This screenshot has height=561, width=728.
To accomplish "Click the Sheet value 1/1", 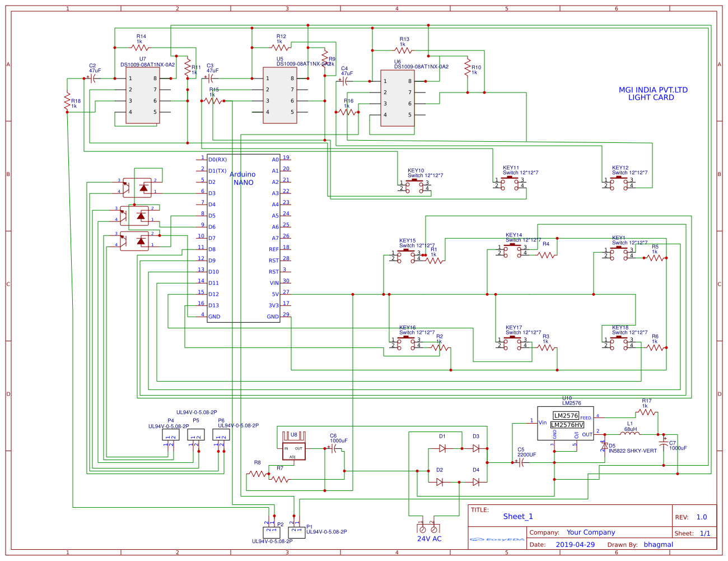I will [705, 534].
